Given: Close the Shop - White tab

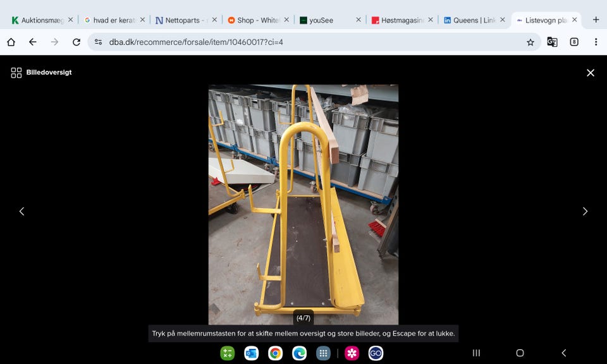Looking at the screenshot, I should (x=286, y=20).
